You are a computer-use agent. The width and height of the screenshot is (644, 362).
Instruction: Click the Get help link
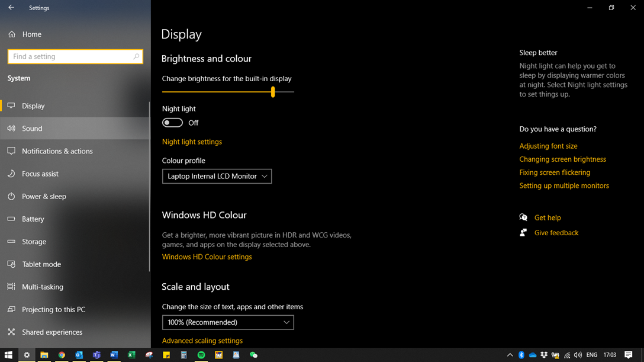(x=547, y=217)
